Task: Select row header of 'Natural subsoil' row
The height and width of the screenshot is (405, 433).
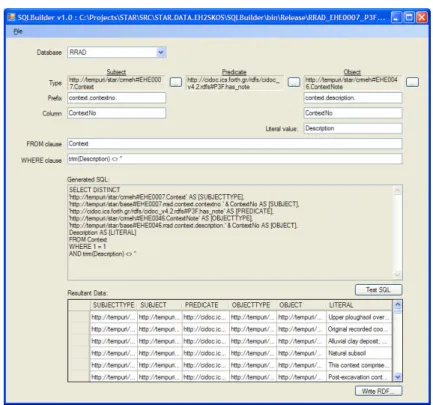Action: (x=79, y=353)
